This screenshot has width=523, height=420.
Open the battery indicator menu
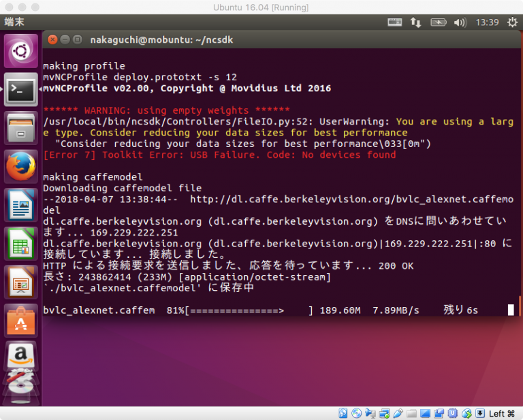pyautogui.click(x=439, y=22)
